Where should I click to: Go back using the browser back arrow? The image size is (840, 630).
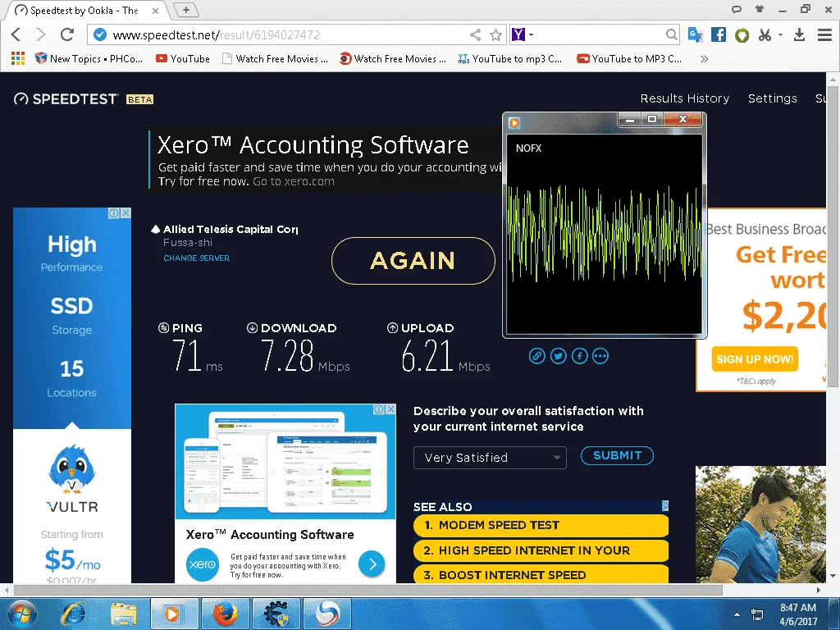(16, 34)
